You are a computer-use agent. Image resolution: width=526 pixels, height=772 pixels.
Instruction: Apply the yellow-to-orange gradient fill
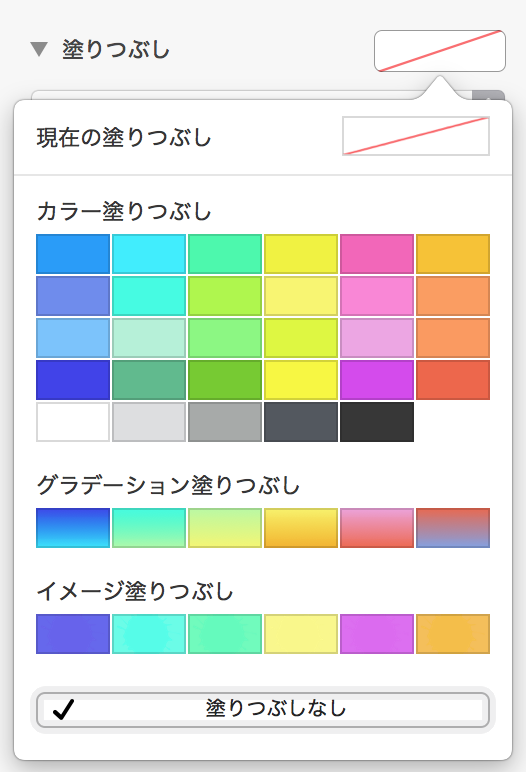coord(301,528)
